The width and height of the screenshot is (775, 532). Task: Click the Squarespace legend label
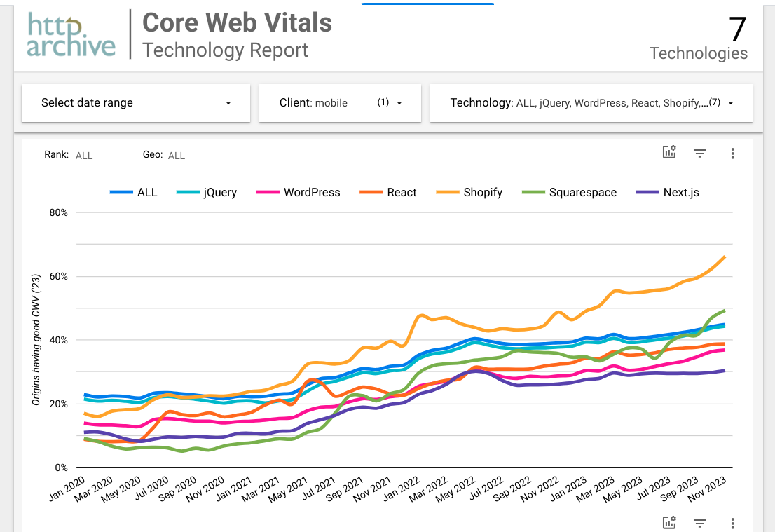582,192
